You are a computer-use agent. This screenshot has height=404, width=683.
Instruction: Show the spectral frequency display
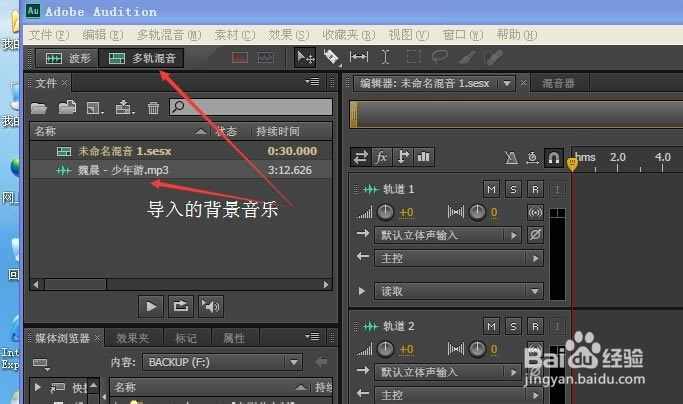coord(240,58)
